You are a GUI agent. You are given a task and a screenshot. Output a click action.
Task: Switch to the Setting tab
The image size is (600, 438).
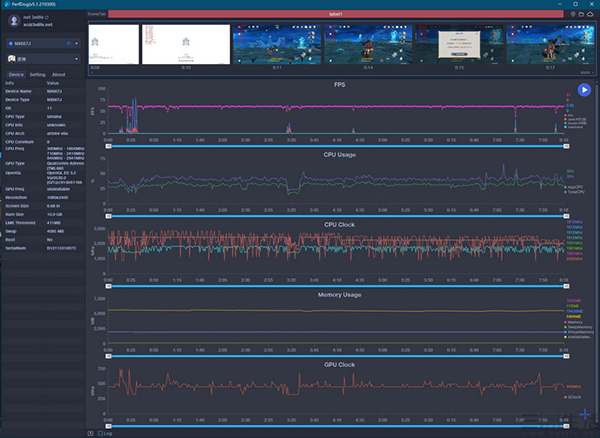click(37, 74)
